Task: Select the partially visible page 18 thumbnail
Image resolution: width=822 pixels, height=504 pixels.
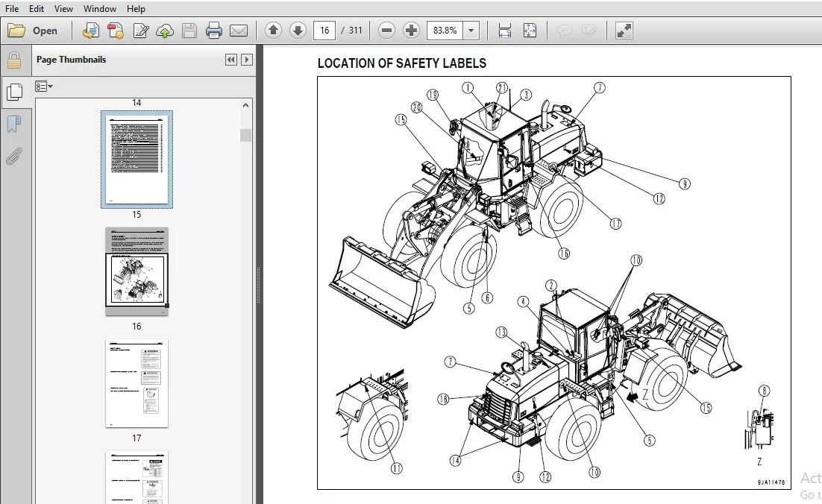Action: coord(137,476)
